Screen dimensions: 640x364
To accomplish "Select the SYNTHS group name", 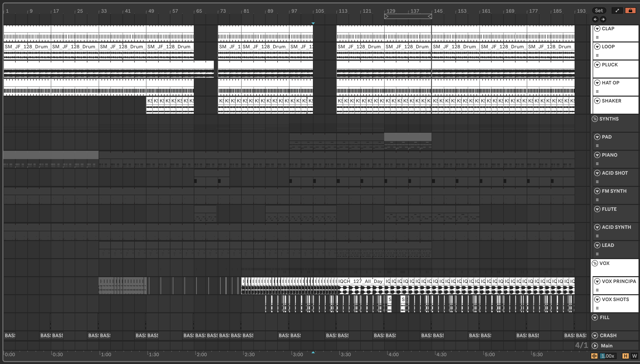I will 609,119.
